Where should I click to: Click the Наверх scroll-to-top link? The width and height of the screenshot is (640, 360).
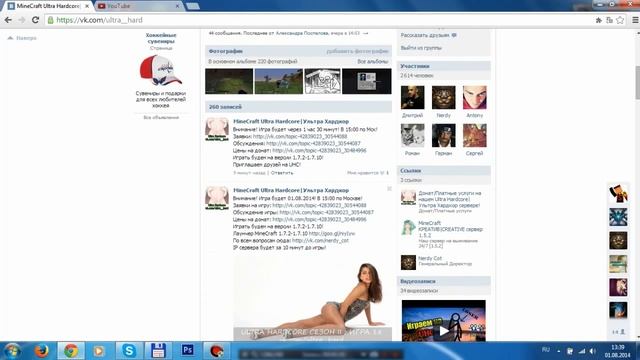(x=22, y=38)
